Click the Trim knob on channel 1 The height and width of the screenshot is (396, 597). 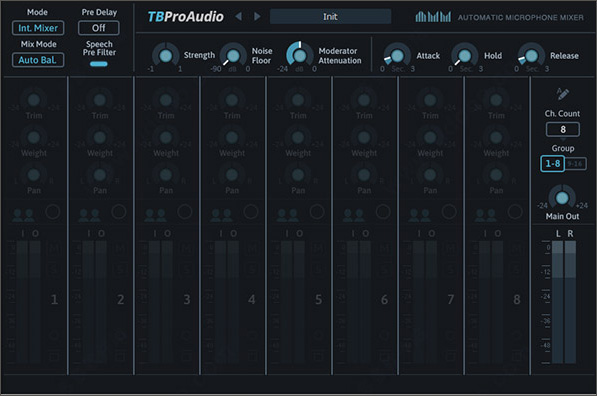click(x=34, y=100)
